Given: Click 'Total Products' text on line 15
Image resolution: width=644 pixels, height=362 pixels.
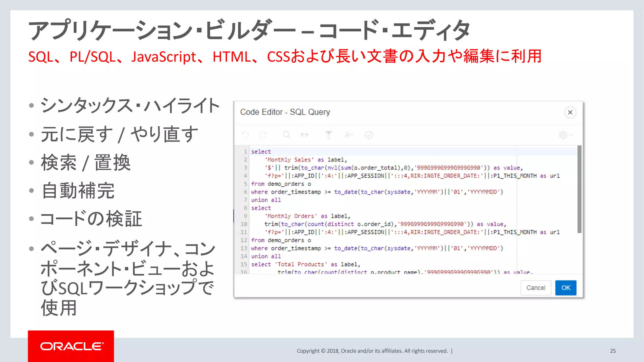Looking at the screenshot, I should pyautogui.click(x=301, y=264).
